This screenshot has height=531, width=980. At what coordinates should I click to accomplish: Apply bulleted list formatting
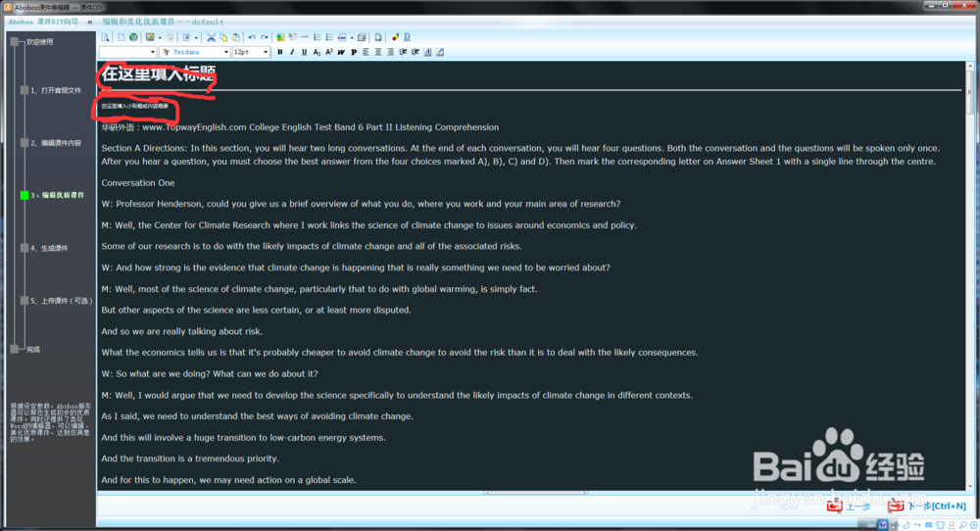pyautogui.click(x=329, y=37)
